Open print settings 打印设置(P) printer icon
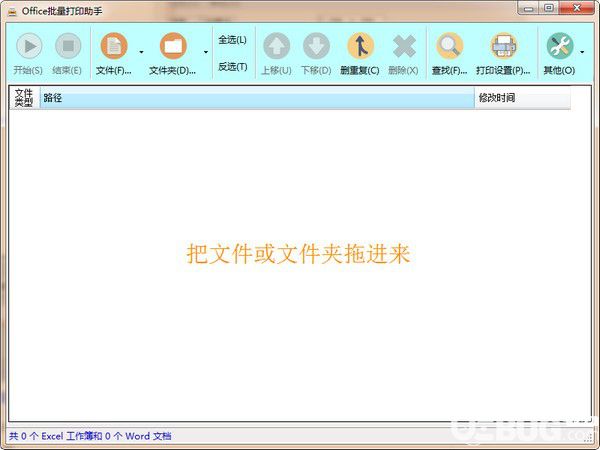Screen dimensions: 600x450 tap(504, 46)
